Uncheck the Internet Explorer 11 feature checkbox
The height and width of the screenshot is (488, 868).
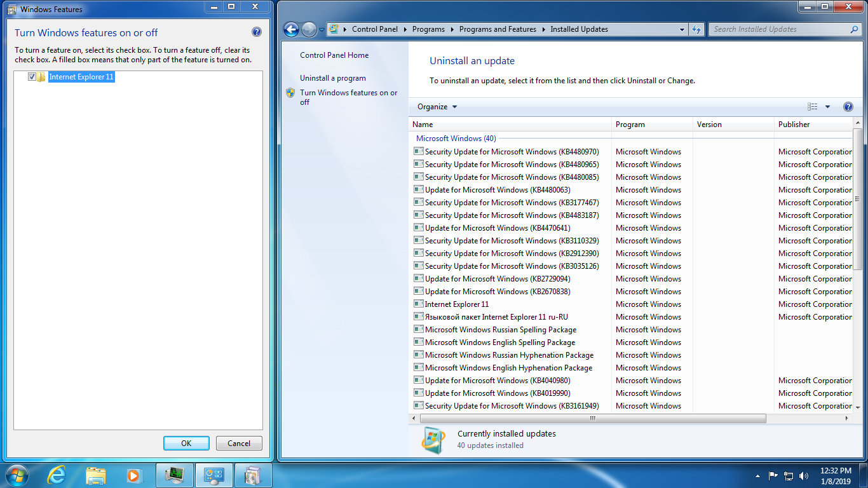point(32,77)
